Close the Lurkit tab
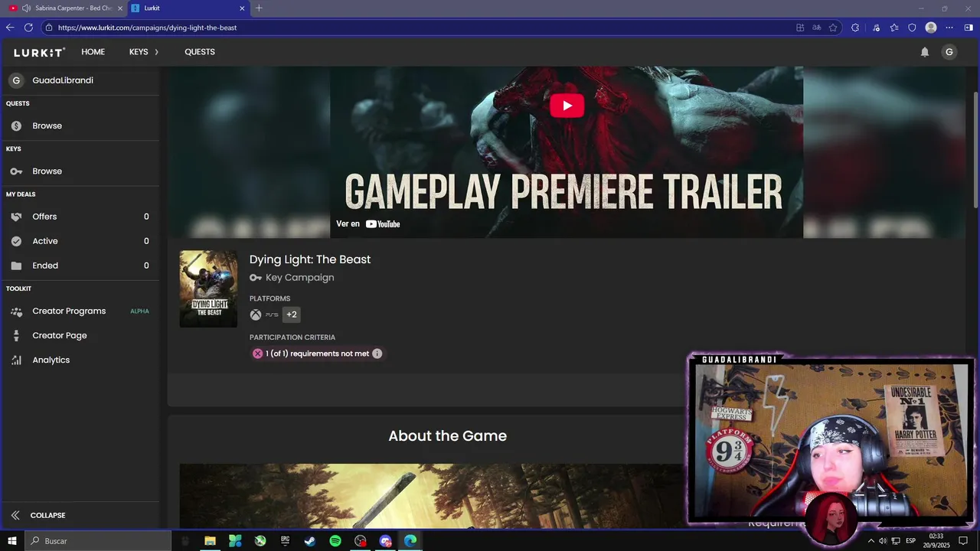Image resolution: width=980 pixels, height=551 pixels. (243, 8)
